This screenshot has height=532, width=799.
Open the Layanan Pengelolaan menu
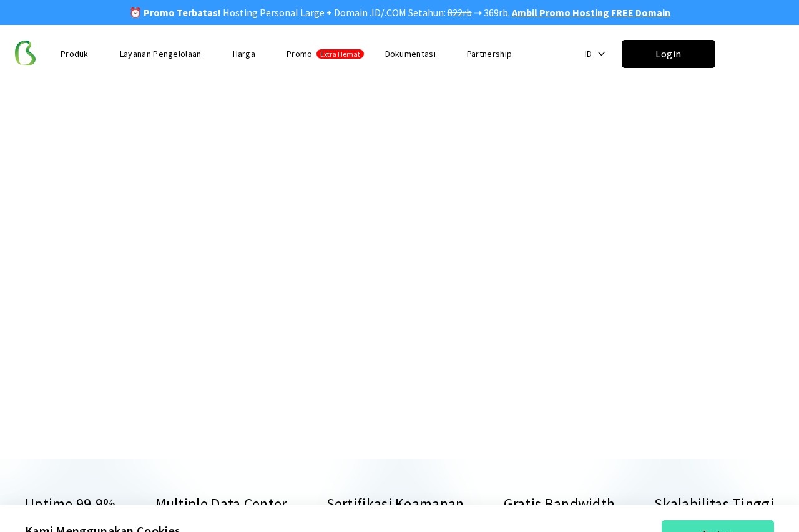(x=160, y=54)
